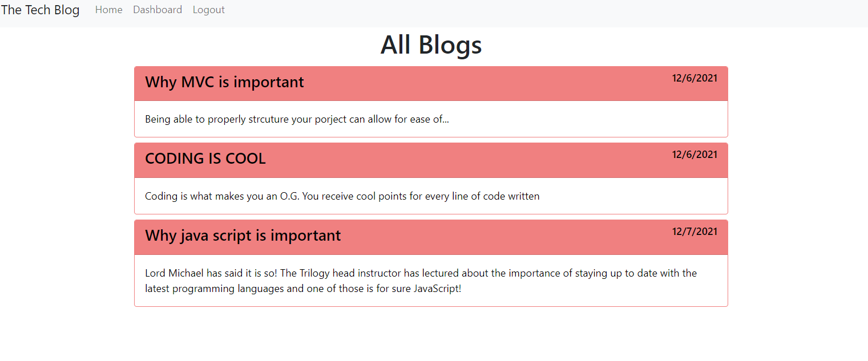This screenshot has width=868, height=361.
Task: Open the CODING IS COOL blog post
Action: click(205, 159)
